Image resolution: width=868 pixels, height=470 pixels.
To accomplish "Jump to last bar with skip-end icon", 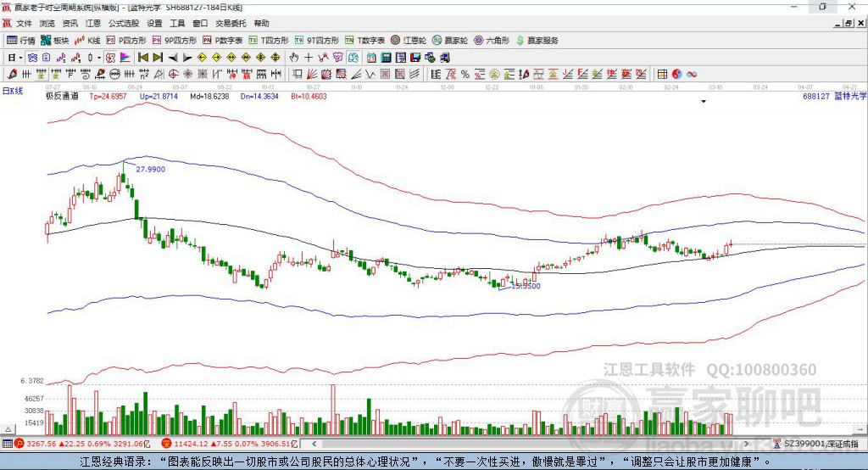I will pyautogui.click(x=158, y=58).
